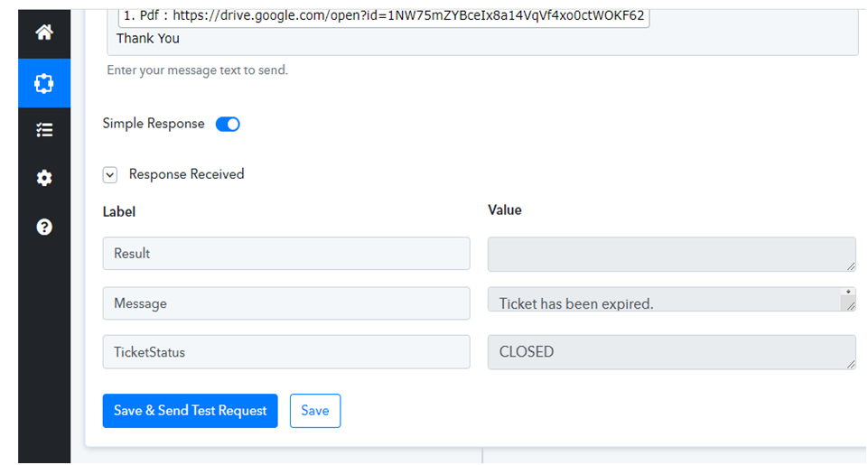Click the outlined Save button

coord(315,411)
